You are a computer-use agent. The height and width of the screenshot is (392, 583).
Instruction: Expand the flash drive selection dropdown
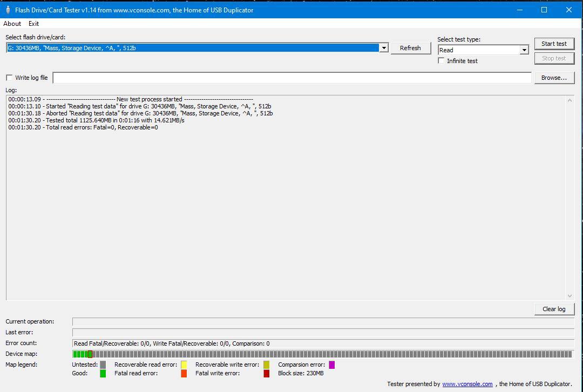click(384, 48)
